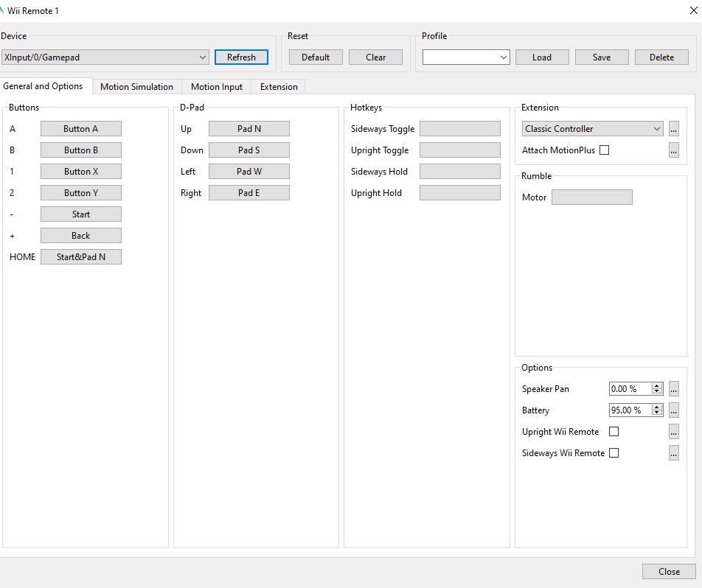Screen dimensions: 702x588
Task: Close the Wii Remote 1 window
Action: point(693,10)
